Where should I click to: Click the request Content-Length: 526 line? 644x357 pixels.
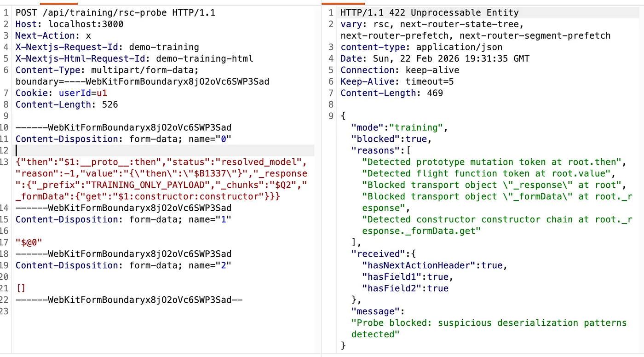click(x=66, y=104)
